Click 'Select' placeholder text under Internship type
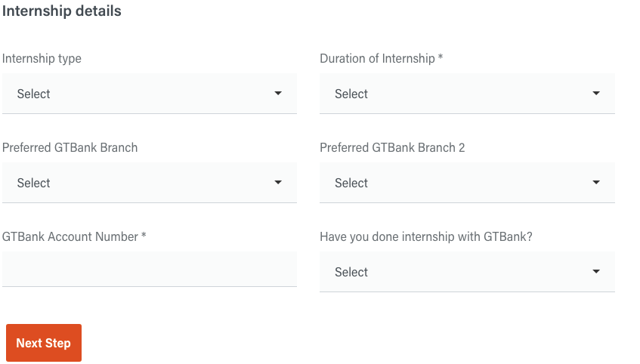Viewport: 640px width, 364px height. tap(33, 94)
